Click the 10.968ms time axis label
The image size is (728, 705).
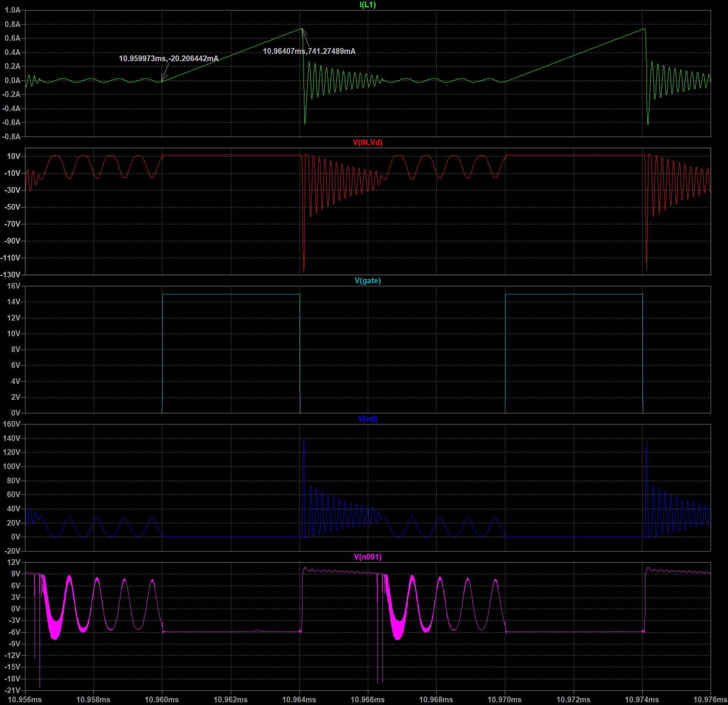point(436,699)
